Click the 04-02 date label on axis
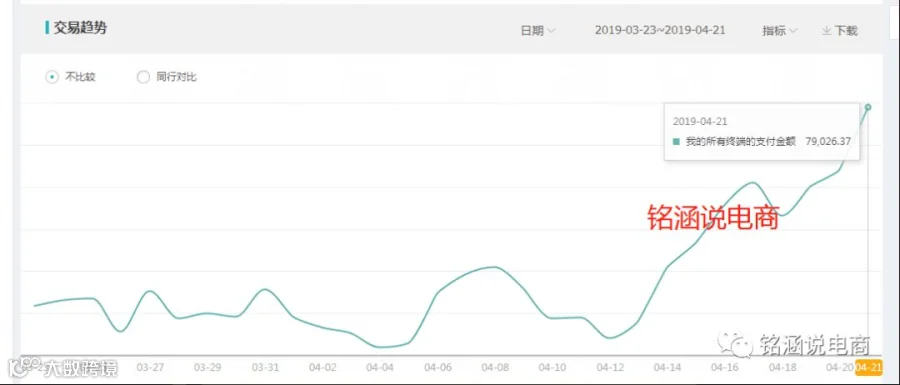This screenshot has width=900, height=385. click(x=323, y=367)
